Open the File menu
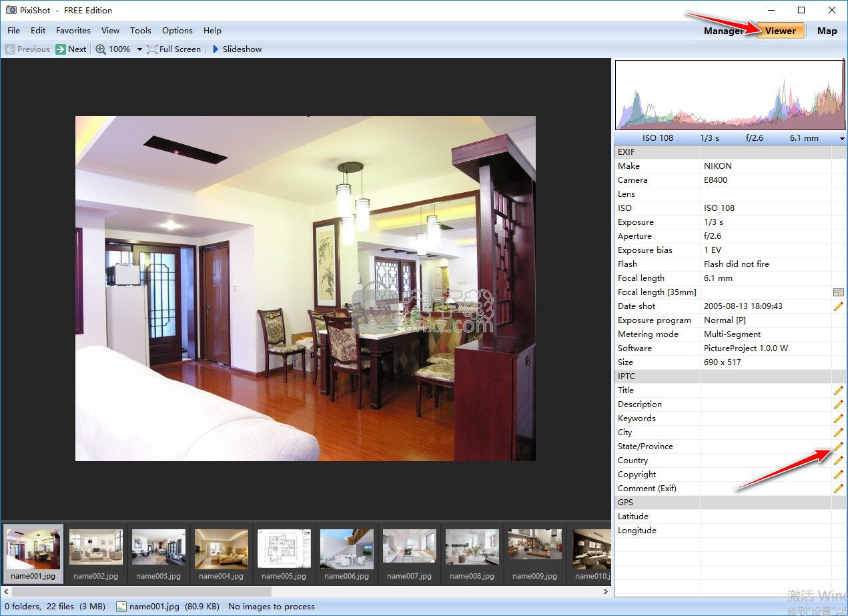The width and height of the screenshot is (848, 616). click(13, 31)
